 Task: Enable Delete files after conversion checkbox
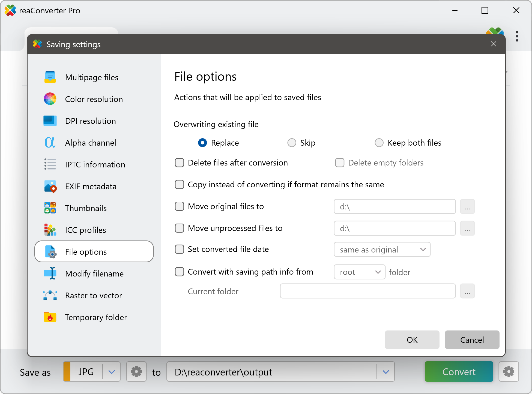[180, 163]
